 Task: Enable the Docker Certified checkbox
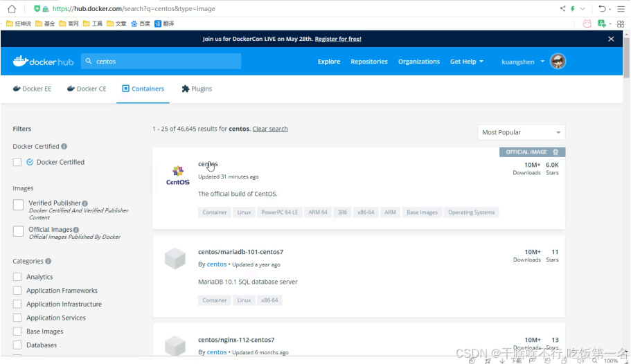[x=17, y=162]
